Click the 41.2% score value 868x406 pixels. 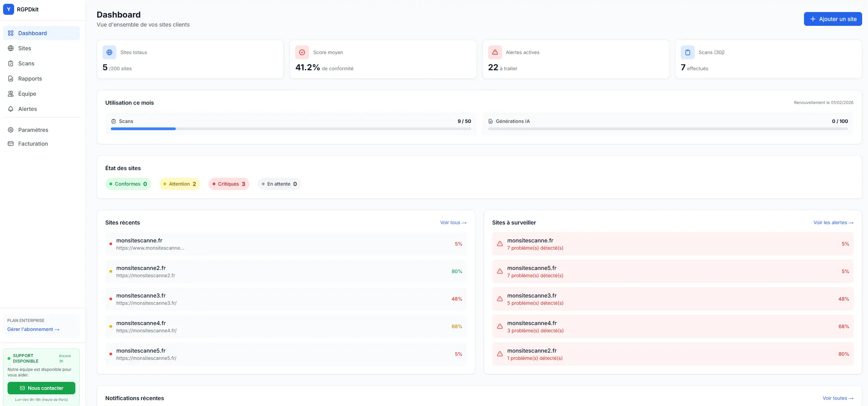tap(308, 67)
